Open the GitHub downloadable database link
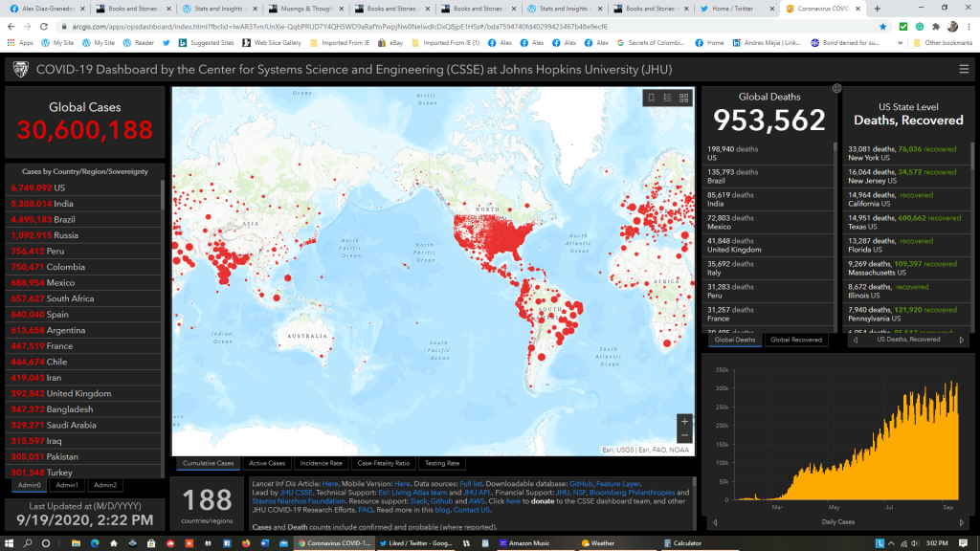 [581, 485]
